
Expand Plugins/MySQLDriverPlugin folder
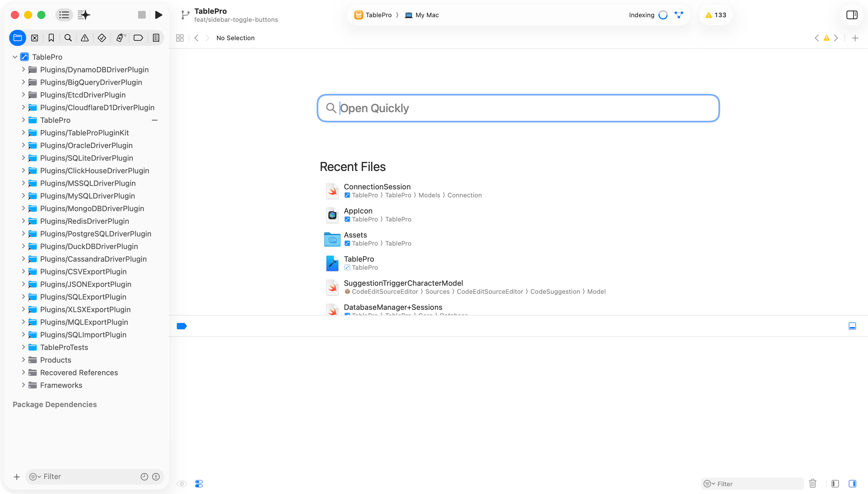pyautogui.click(x=23, y=195)
